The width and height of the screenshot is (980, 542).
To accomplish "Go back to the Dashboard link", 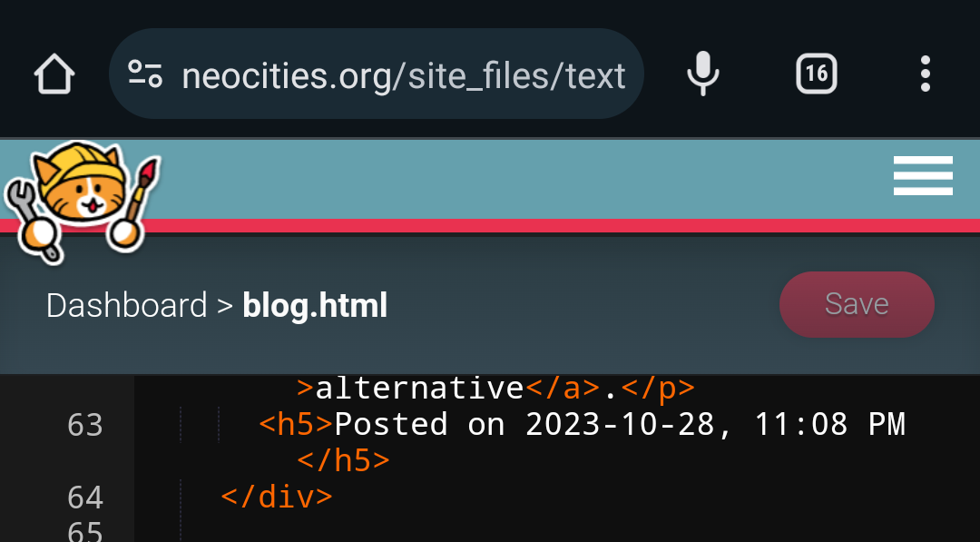I will 126,306.
